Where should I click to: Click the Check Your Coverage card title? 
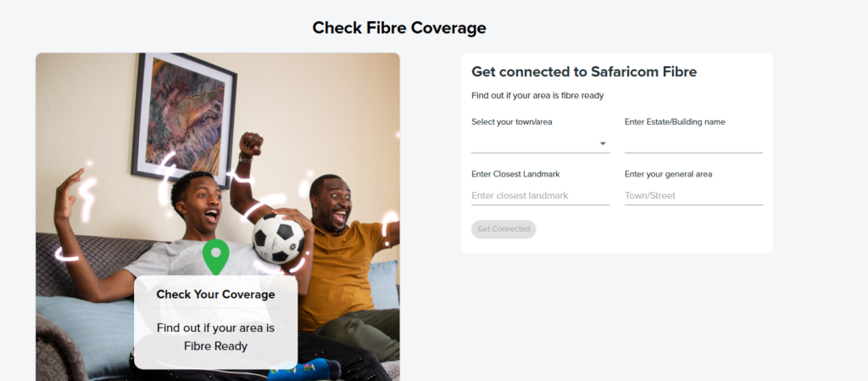pyautogui.click(x=215, y=294)
